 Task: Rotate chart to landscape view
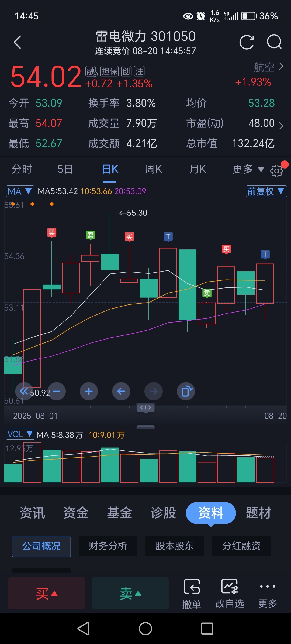pyautogui.click(x=186, y=391)
